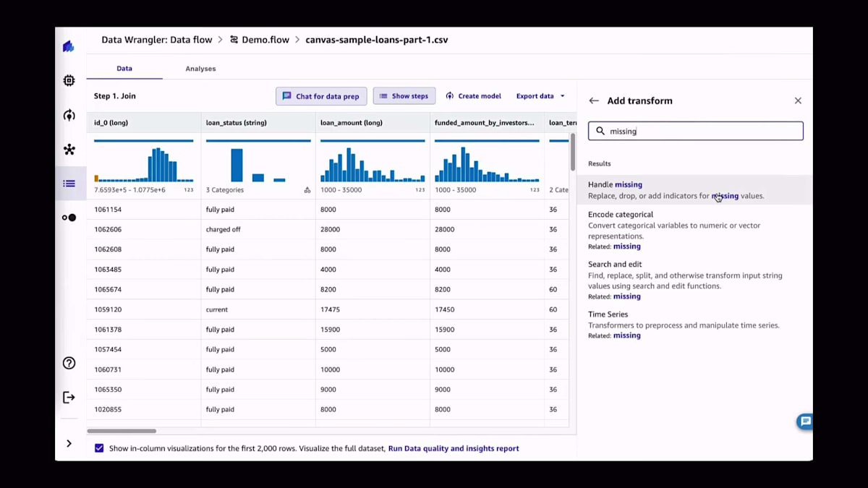Screen dimensions: 868x488
Task: Open the toggle-shaped sidebar icon
Action: click(69, 218)
